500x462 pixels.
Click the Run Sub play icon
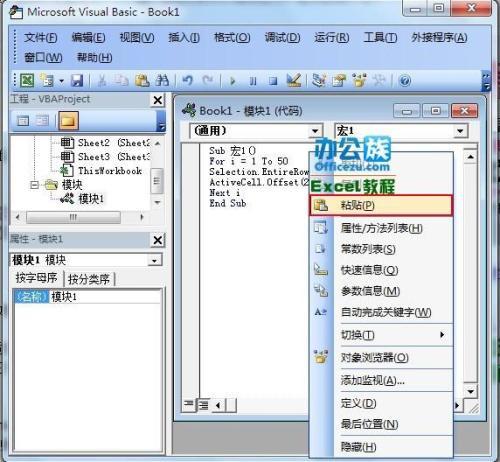point(232,81)
